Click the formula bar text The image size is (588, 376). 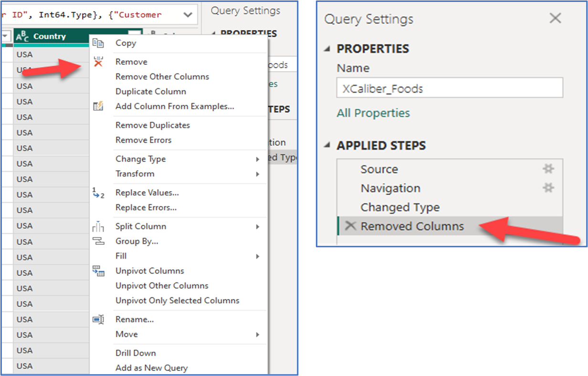pyautogui.click(x=81, y=15)
